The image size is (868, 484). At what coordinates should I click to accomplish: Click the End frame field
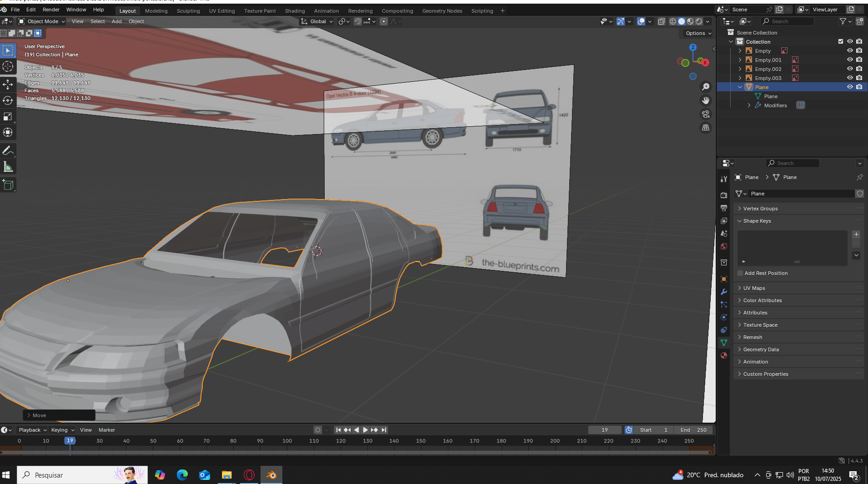693,430
